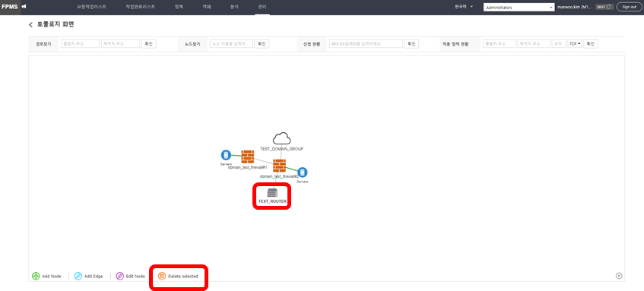Open the 정책 menu
The image size is (644, 291).
(x=179, y=7)
